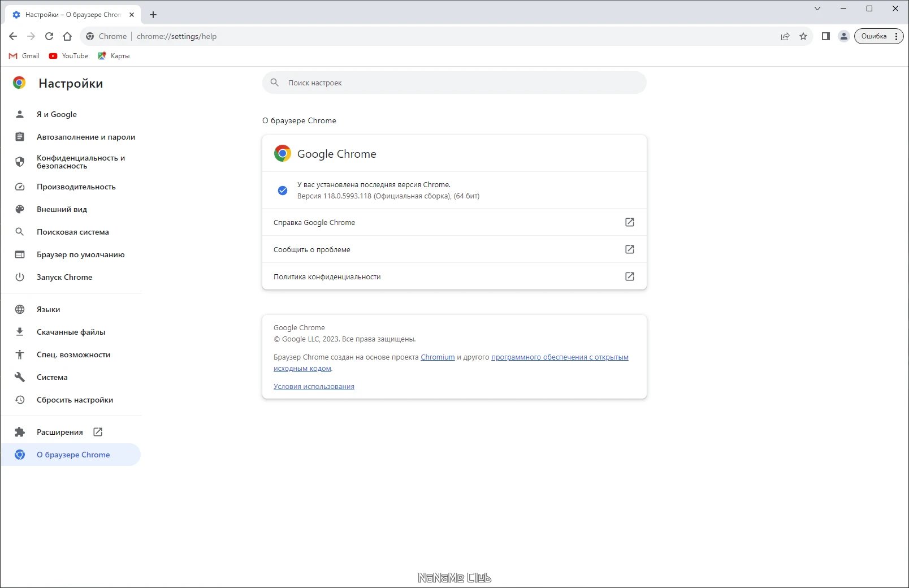
Task: Click the external link icon beside Расширения
Action: 98,432
